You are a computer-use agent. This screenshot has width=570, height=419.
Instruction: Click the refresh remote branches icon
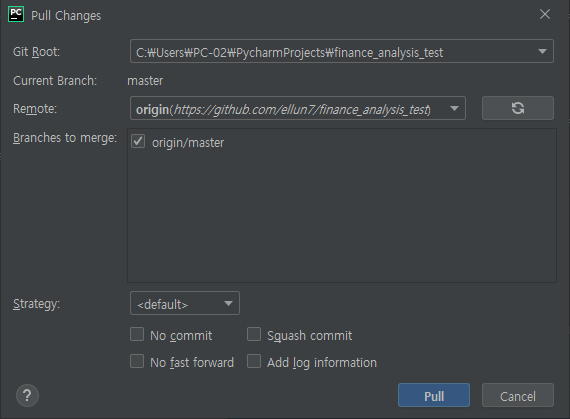click(518, 108)
